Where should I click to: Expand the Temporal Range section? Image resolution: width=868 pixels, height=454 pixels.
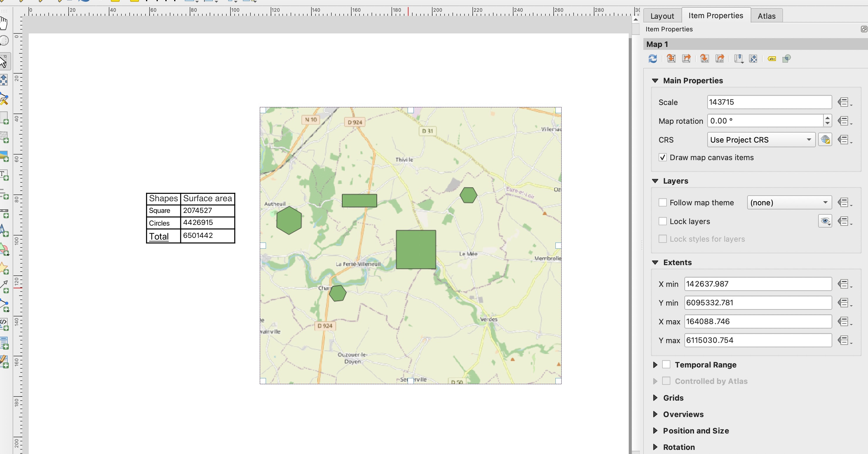[655, 365]
